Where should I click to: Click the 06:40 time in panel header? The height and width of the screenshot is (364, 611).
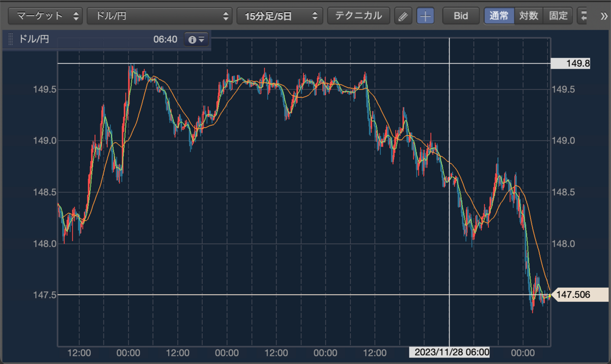coord(165,39)
